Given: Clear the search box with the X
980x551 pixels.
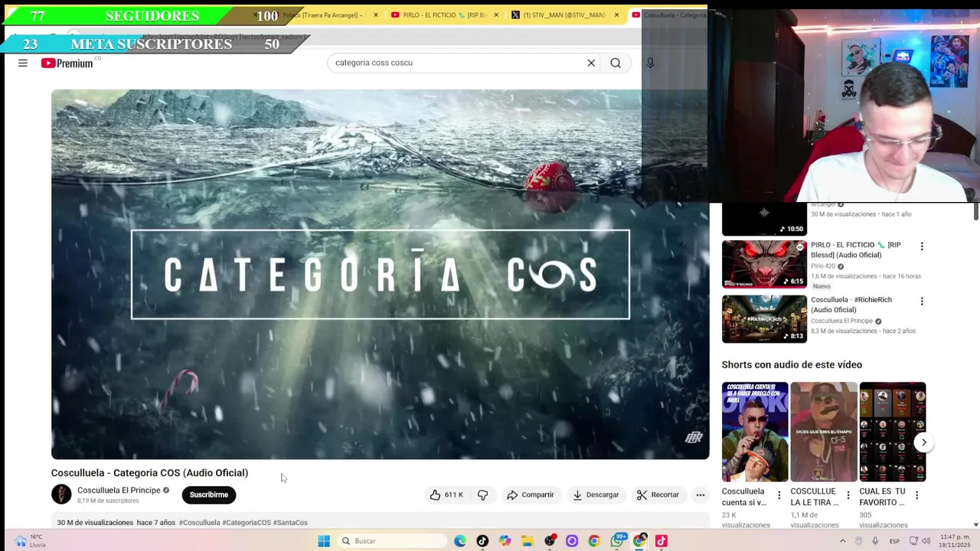Looking at the screenshot, I should tap(591, 63).
